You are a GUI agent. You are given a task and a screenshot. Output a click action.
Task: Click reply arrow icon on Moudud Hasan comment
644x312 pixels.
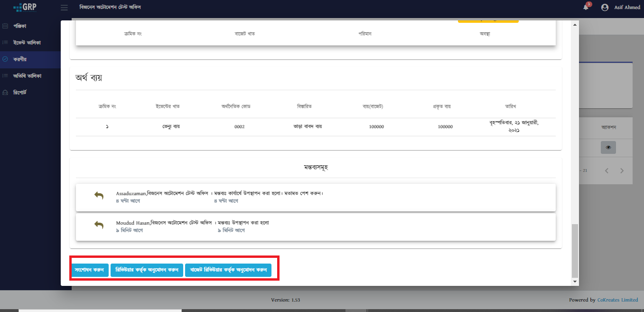99,225
